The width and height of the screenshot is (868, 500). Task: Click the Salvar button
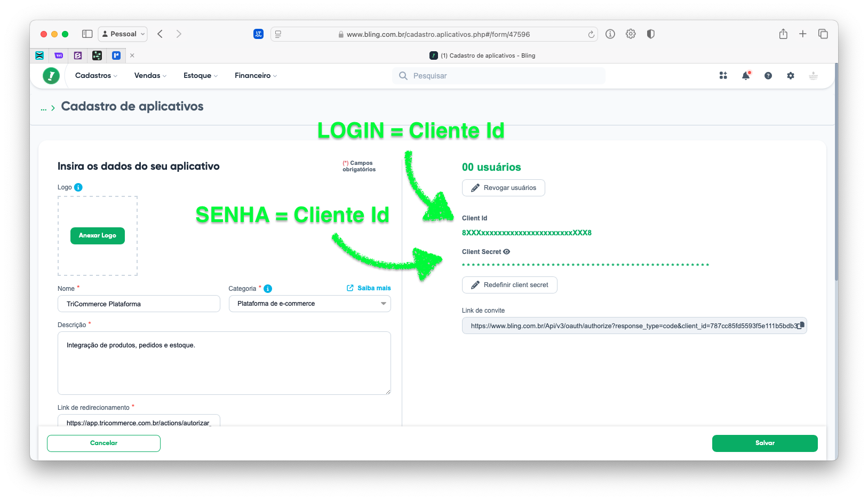click(x=765, y=443)
